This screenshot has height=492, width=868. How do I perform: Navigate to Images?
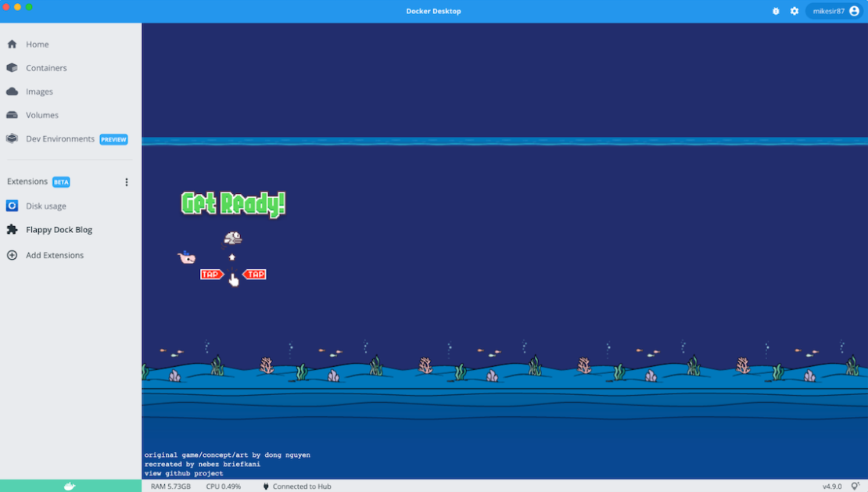pos(39,92)
